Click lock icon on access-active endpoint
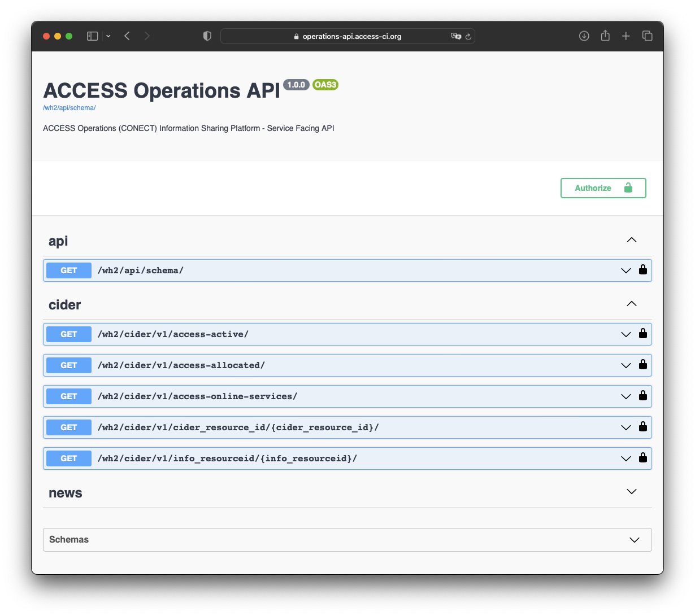 point(643,333)
